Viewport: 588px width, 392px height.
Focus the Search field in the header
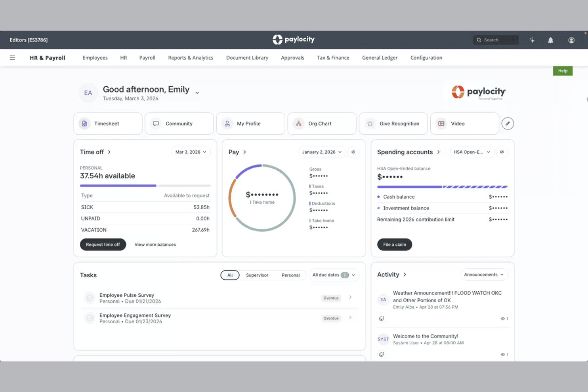pos(496,40)
